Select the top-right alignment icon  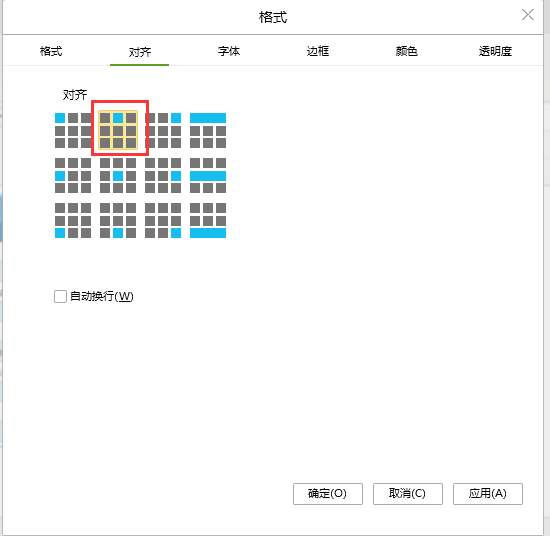pyautogui.click(x=163, y=130)
